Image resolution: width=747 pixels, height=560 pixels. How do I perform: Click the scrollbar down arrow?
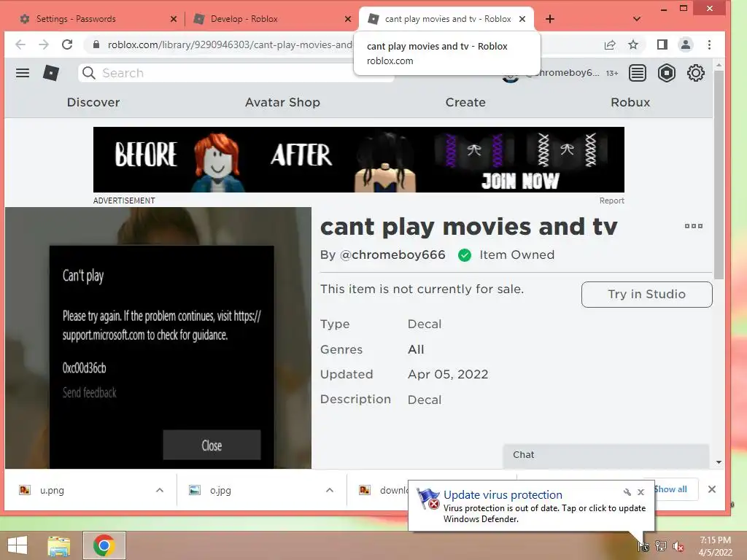719,462
